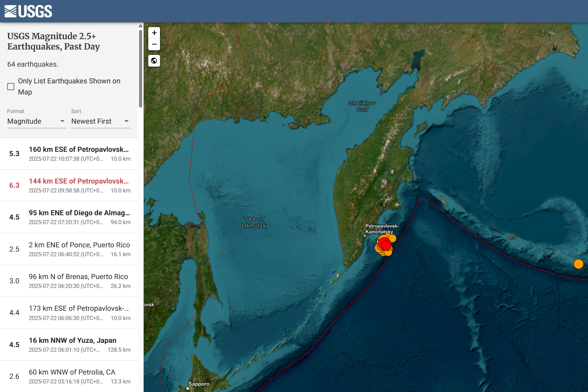Image resolution: width=588 pixels, height=392 pixels.
Task: Click the earthquake list scrollbar thumb
Action: pyautogui.click(x=140, y=68)
